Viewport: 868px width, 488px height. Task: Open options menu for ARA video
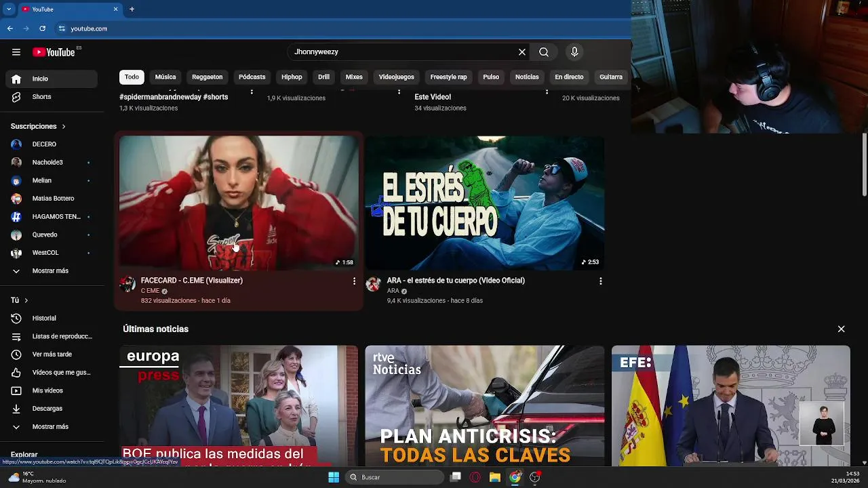click(600, 281)
